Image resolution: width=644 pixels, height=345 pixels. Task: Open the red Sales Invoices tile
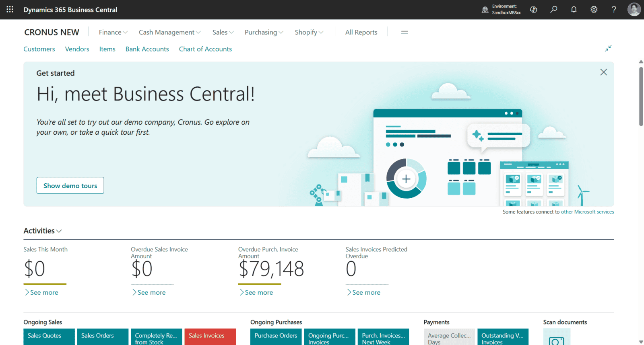point(210,337)
